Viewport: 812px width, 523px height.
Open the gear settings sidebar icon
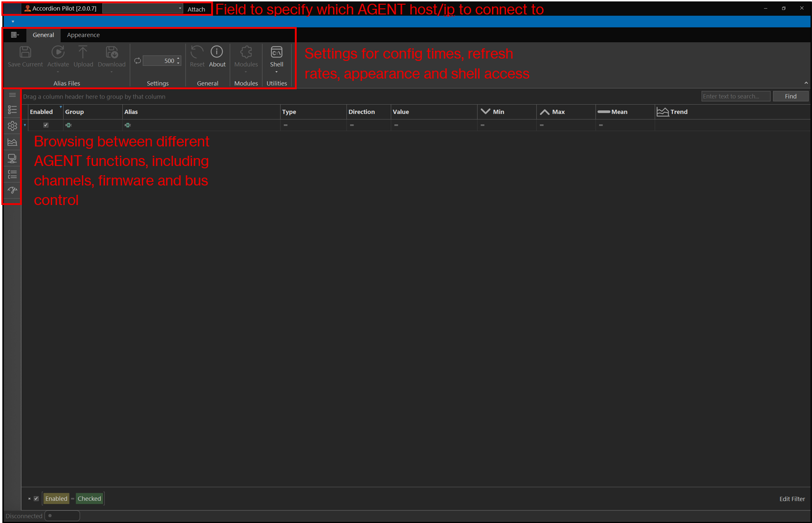(x=13, y=126)
